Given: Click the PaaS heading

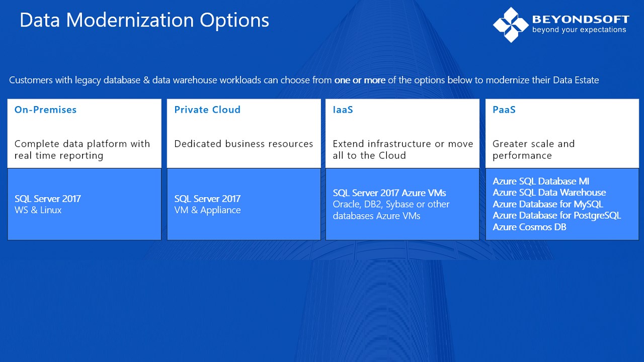Looking at the screenshot, I should coord(504,110).
